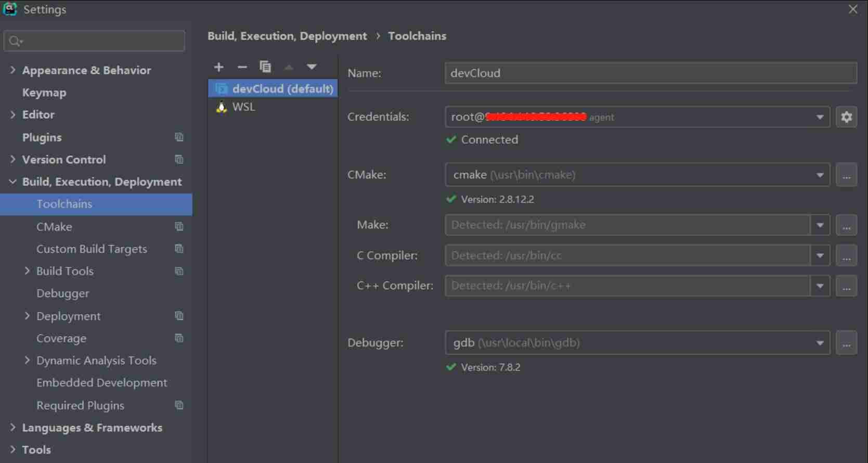This screenshot has width=868, height=463.
Task: Move toolchain down arrow
Action: (x=312, y=67)
